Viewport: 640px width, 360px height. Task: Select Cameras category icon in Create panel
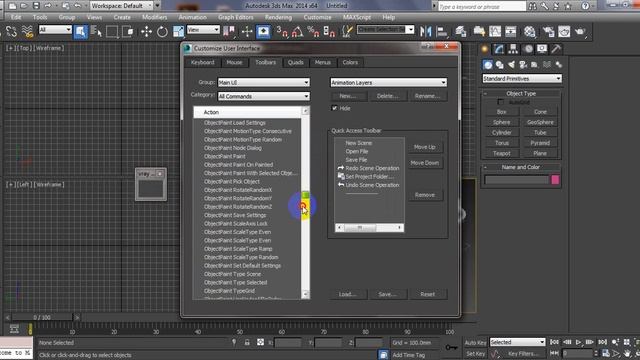[523, 64]
